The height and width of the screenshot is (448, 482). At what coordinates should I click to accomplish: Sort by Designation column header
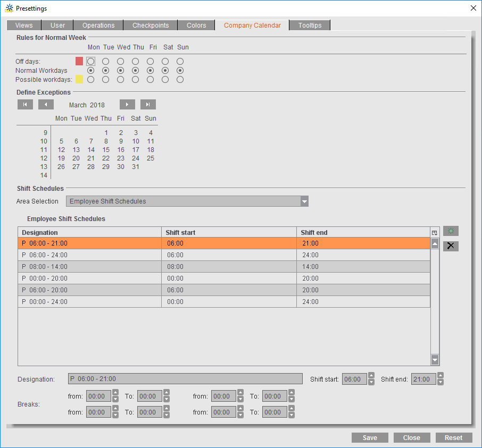90,232
